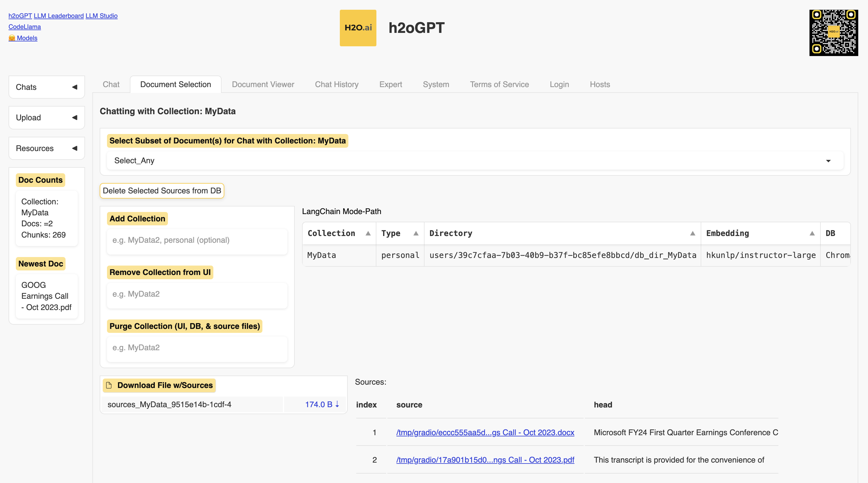Image resolution: width=868 pixels, height=483 pixels.
Task: Open the Hosts tab
Action: pos(600,84)
